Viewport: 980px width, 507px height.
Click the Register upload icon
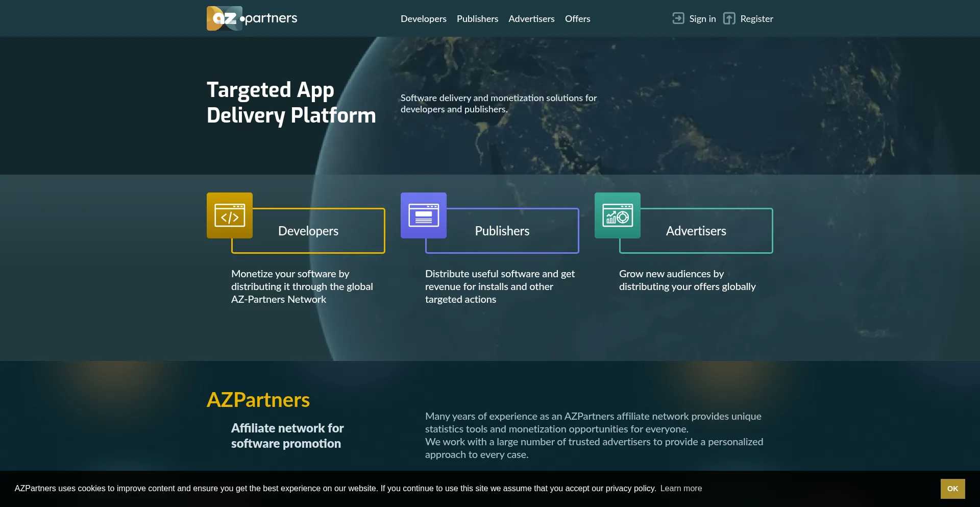pyautogui.click(x=729, y=18)
